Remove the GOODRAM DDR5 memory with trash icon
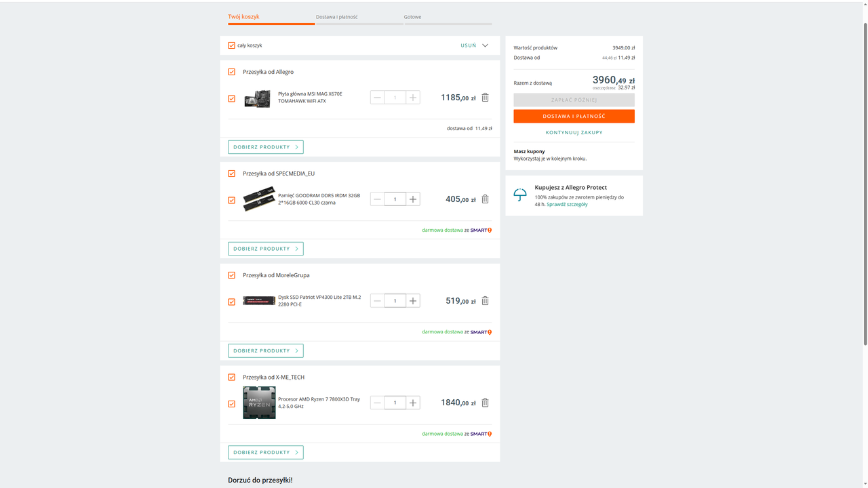 point(485,199)
